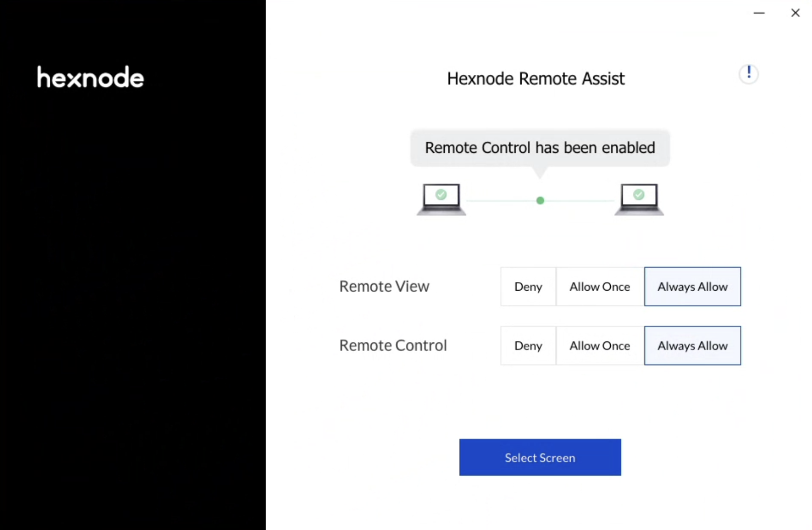Click the Remote Control enabled message bubble
Viewport: 812px width, 530px height.
(x=540, y=148)
